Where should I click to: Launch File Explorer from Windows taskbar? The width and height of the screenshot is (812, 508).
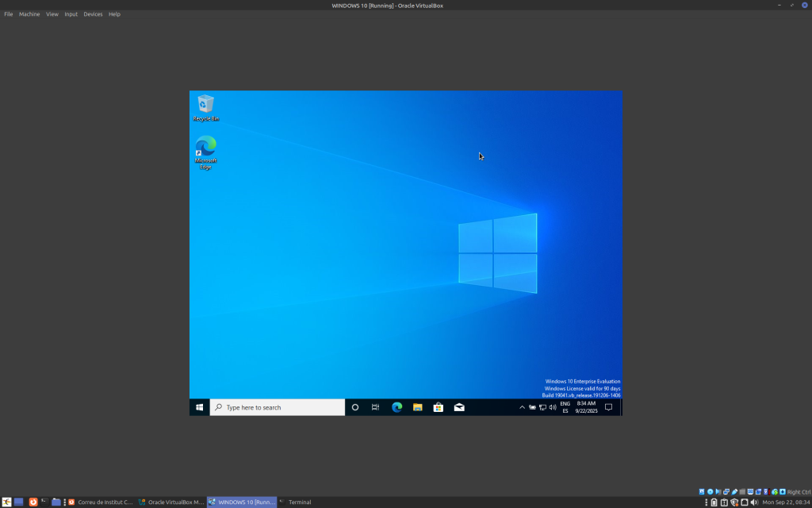click(418, 407)
